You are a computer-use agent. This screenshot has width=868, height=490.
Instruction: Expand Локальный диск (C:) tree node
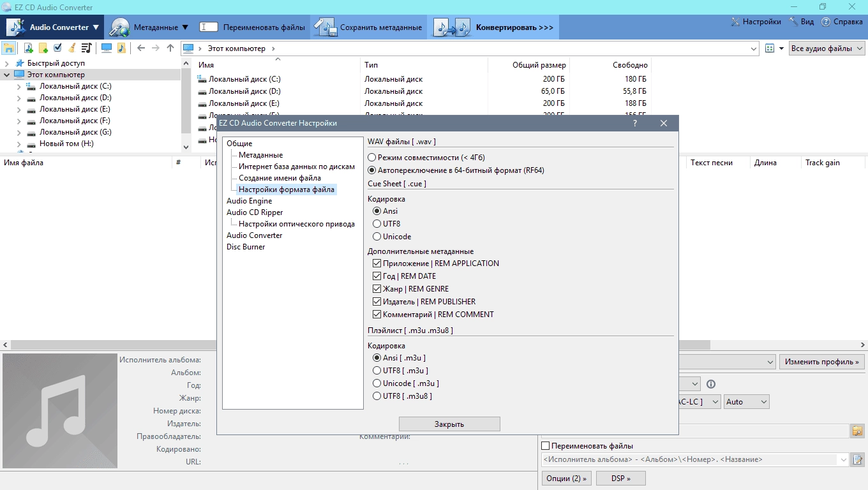click(x=19, y=86)
